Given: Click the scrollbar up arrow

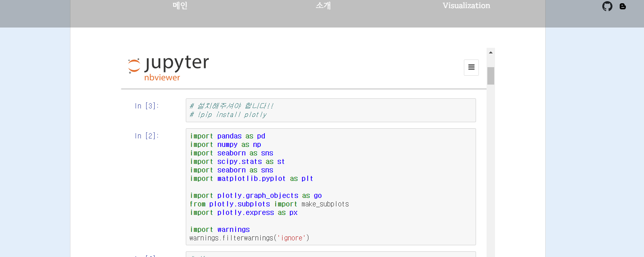Looking at the screenshot, I should click(491, 52).
